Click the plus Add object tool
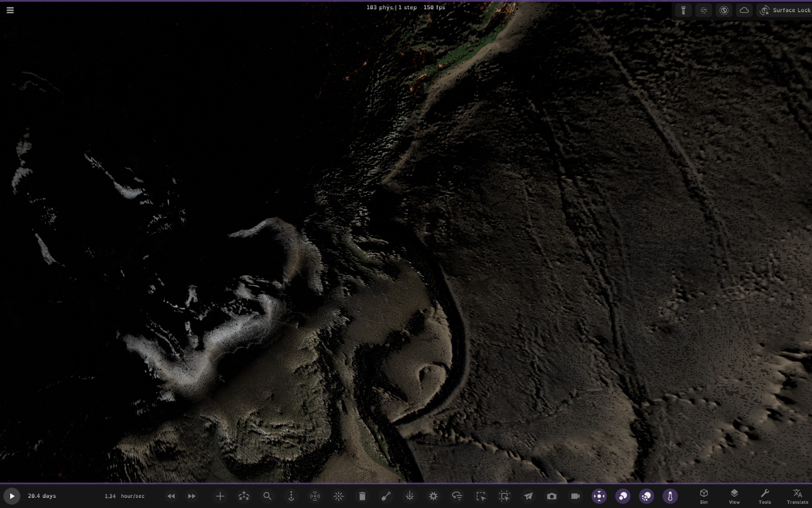 tap(220, 496)
